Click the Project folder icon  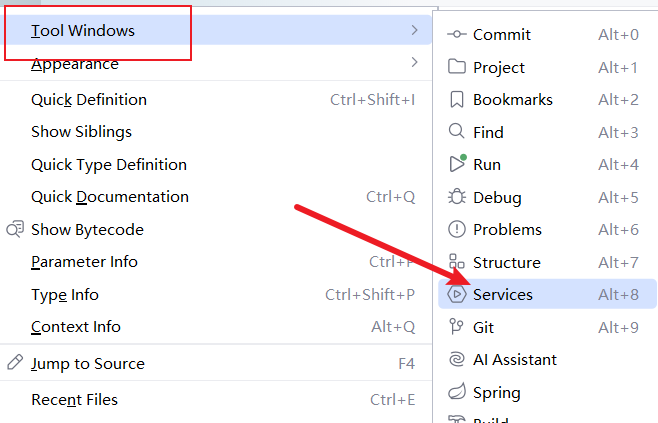pos(457,67)
